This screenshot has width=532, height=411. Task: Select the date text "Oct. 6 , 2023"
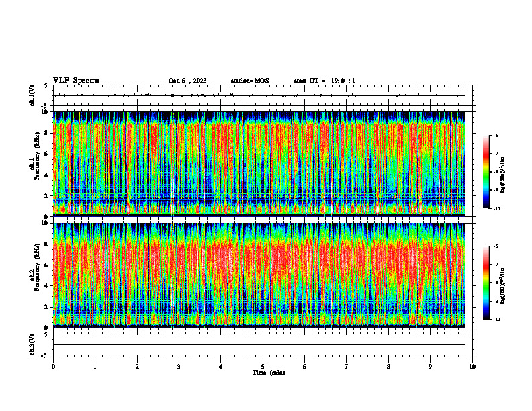187,81
